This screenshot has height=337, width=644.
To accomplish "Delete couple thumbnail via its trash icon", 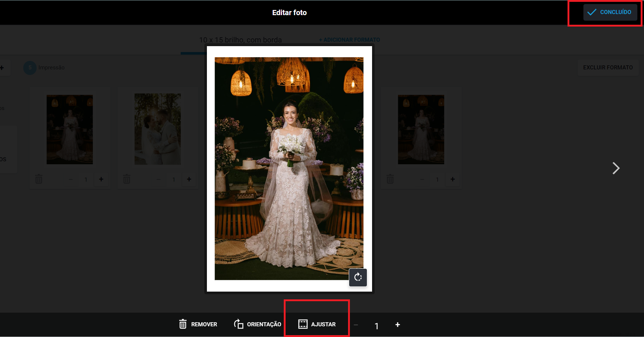I will click(x=127, y=179).
